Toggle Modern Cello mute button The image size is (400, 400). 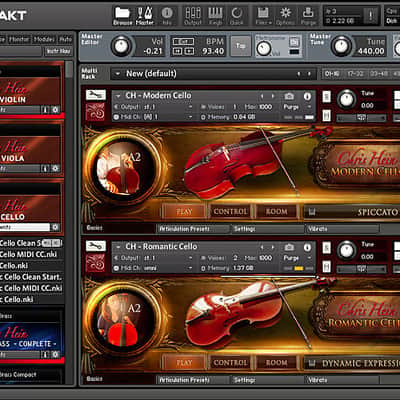(327, 116)
